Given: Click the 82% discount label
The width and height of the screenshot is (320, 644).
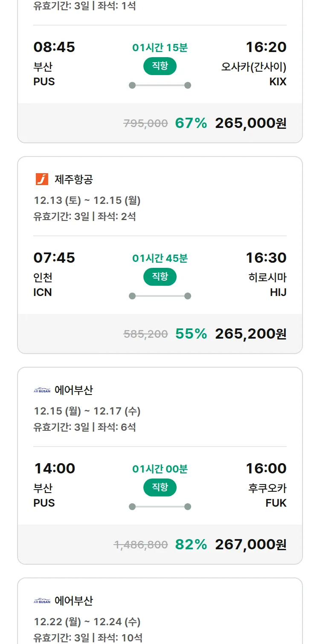Looking at the screenshot, I should (x=191, y=545).
